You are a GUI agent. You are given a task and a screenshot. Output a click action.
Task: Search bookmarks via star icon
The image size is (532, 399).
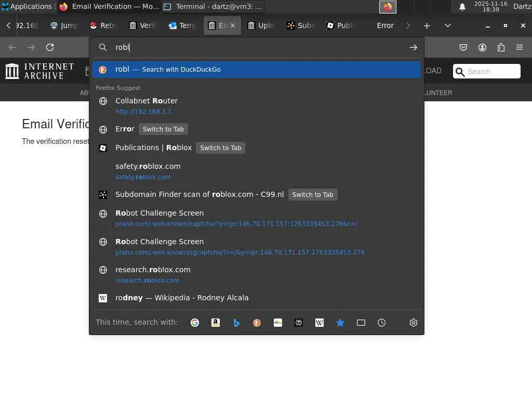pyautogui.click(x=340, y=323)
